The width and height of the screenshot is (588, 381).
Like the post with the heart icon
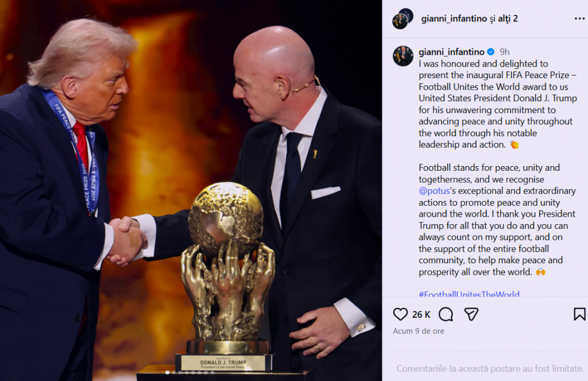pyautogui.click(x=400, y=314)
